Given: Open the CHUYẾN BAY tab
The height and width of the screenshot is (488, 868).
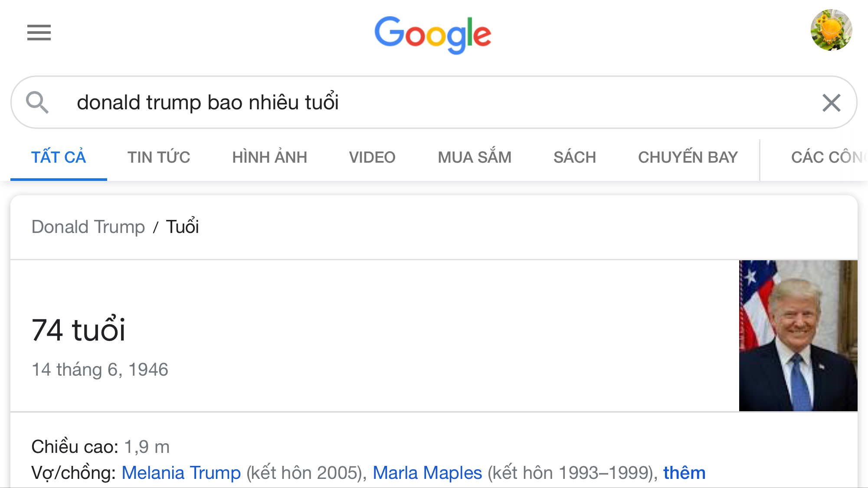Looking at the screenshot, I should 688,157.
